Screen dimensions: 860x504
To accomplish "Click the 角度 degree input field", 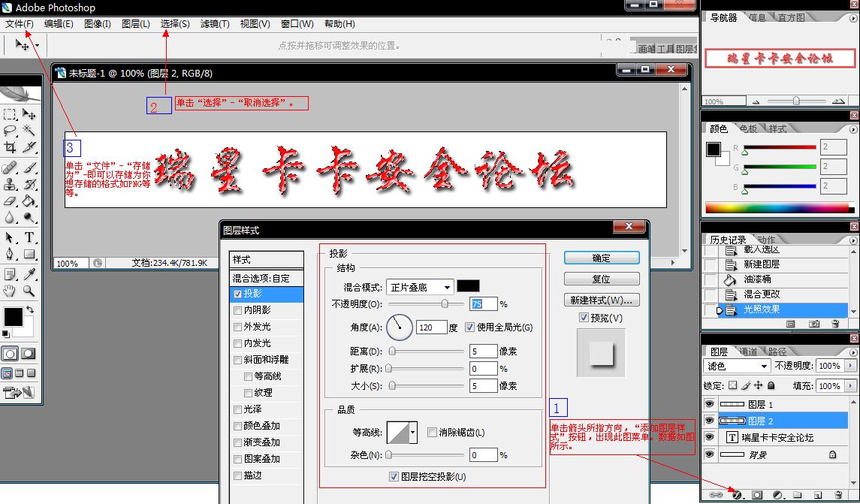I will pos(431,327).
